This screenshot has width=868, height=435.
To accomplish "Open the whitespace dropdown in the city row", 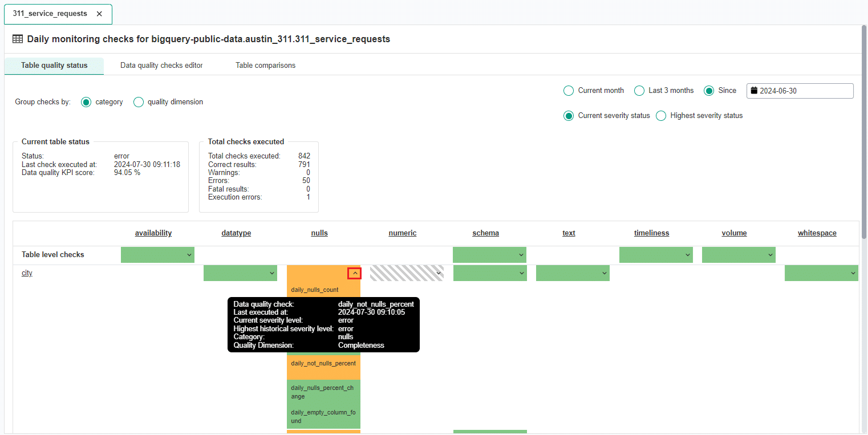I will click(854, 273).
